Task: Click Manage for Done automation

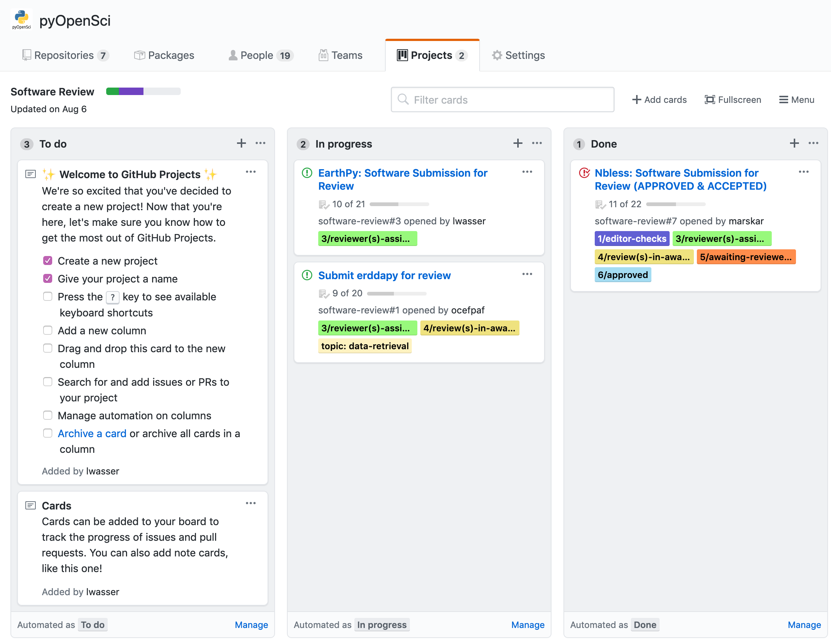Action: coord(805,625)
